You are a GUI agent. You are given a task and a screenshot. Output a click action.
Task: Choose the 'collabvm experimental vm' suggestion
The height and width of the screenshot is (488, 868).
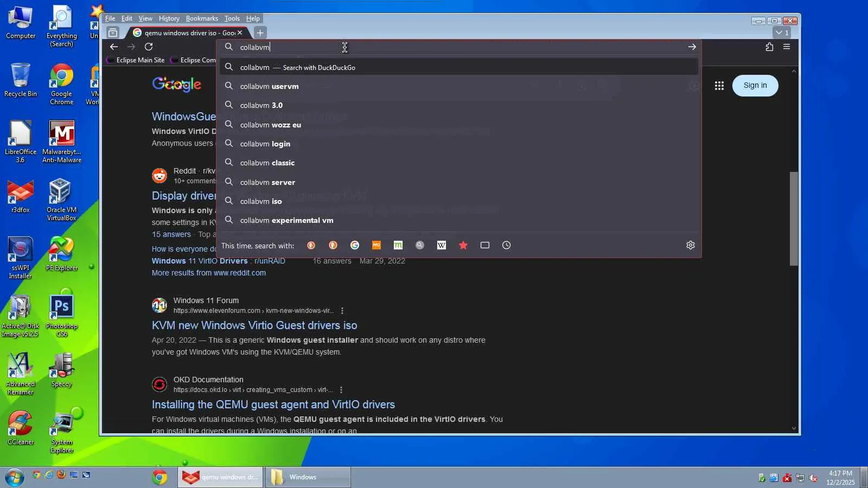tap(459, 220)
